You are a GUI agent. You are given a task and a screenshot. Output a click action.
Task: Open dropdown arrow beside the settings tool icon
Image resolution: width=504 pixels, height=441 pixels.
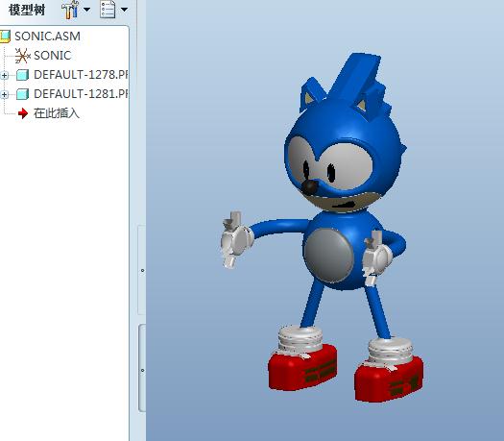pos(86,10)
